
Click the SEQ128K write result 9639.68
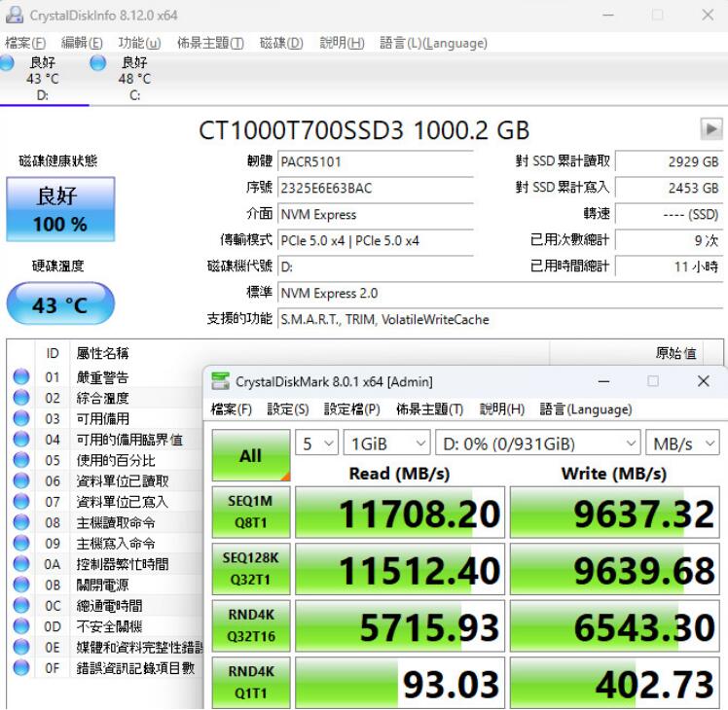coord(615,569)
